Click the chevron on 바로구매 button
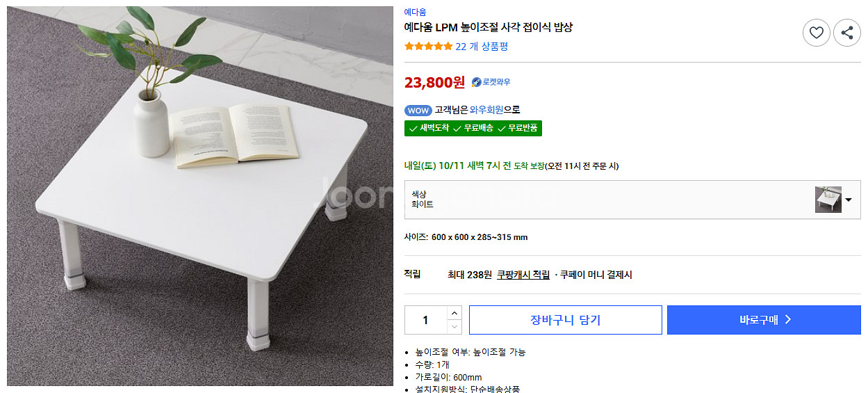 pyautogui.click(x=787, y=320)
